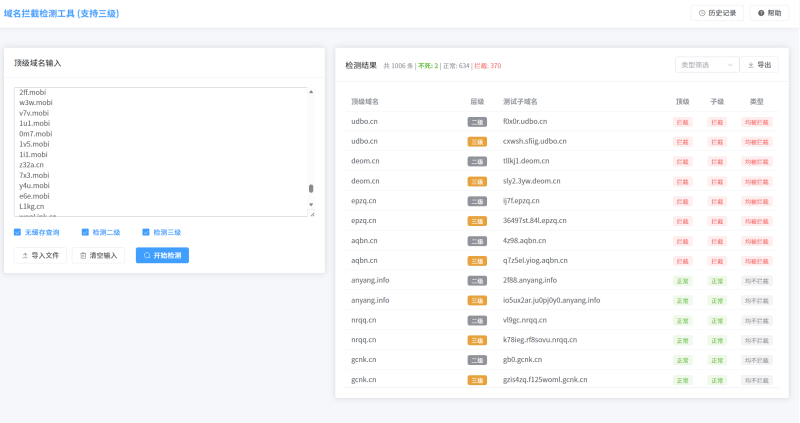Viewport: 800px width, 423px height.
Task: Click the question mark icon beside 帮助
Action: pos(760,13)
